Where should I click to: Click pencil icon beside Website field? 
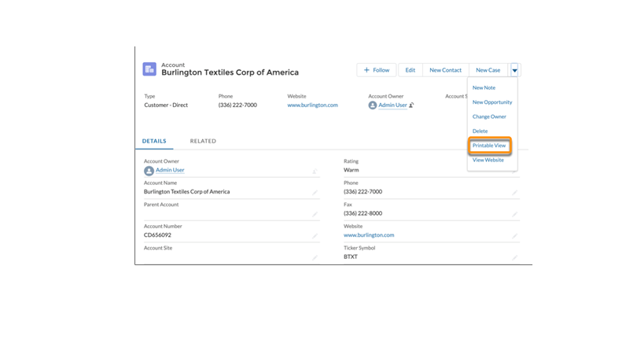tap(515, 235)
